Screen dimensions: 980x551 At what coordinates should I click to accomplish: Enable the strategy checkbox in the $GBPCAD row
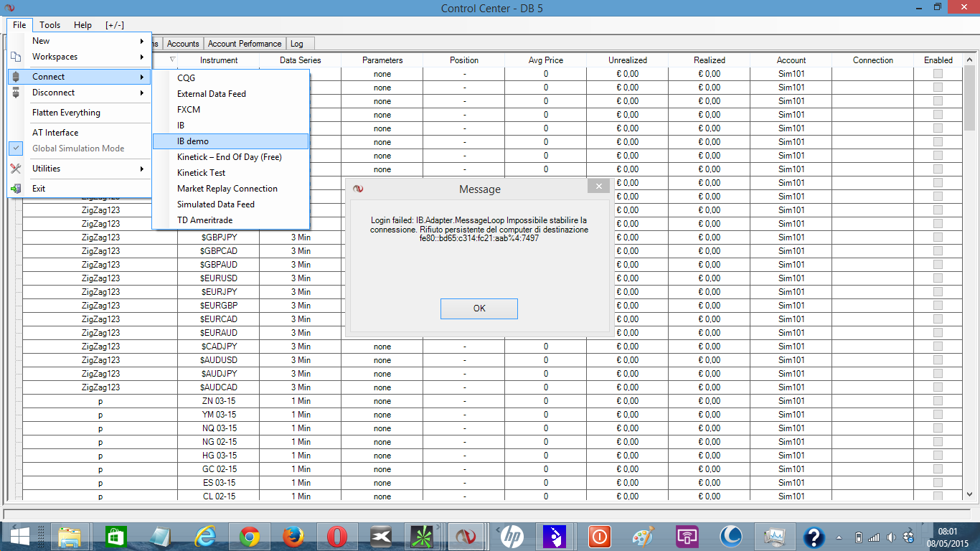coord(938,251)
